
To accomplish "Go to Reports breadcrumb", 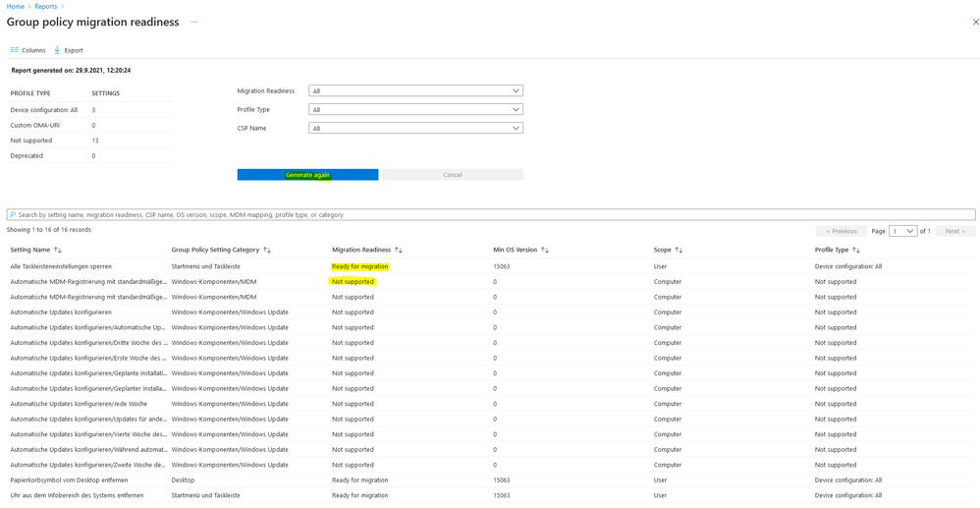I will (x=45, y=6).
